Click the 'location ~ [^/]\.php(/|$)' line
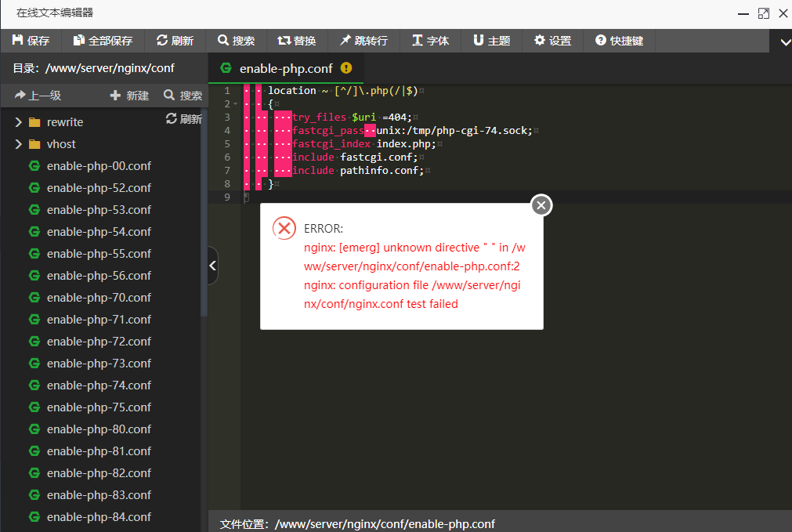 [343, 90]
